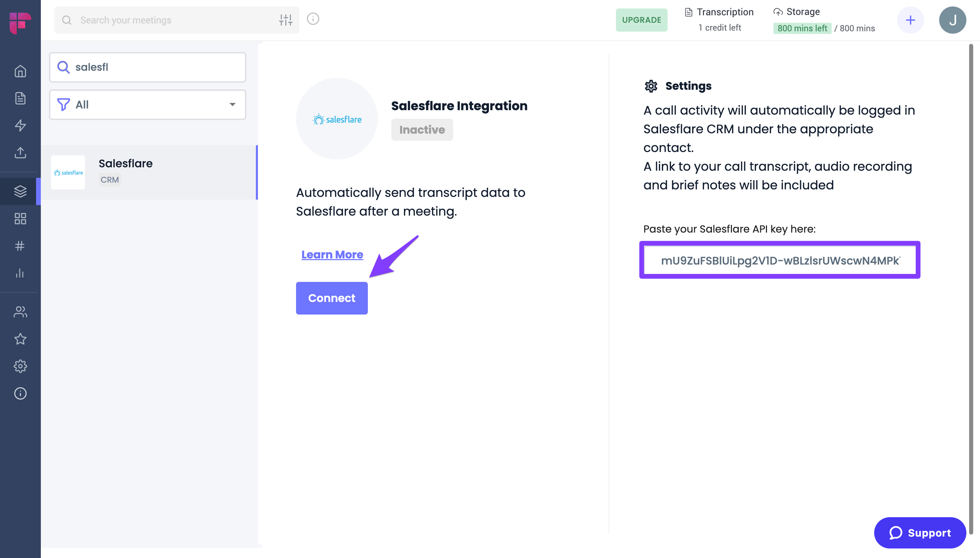Click the Salesflare logo circle
Screen dimensions: 980x558
point(337,119)
